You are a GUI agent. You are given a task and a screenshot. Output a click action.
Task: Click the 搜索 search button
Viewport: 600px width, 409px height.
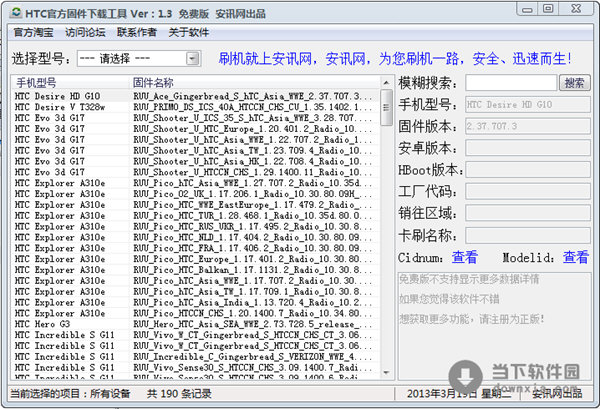pos(574,83)
